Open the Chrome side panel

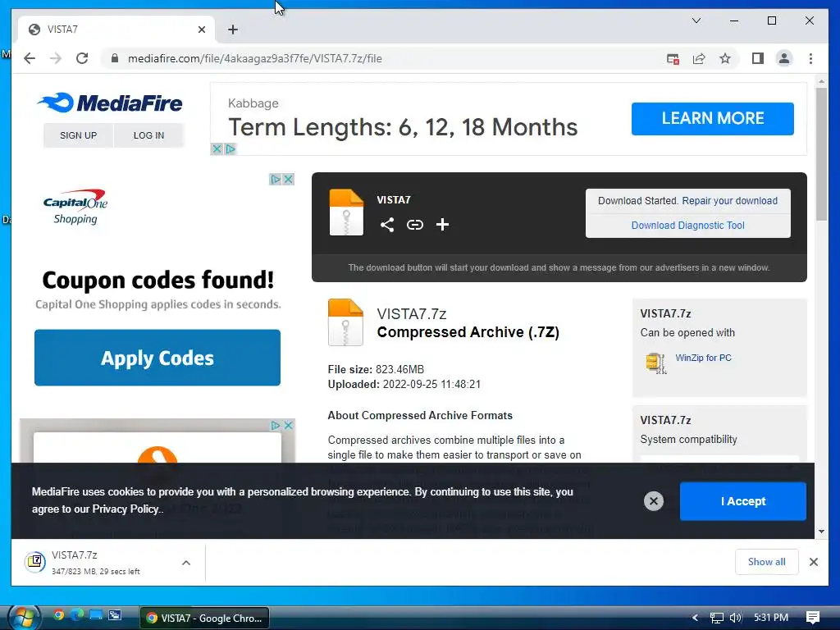pyautogui.click(x=757, y=58)
